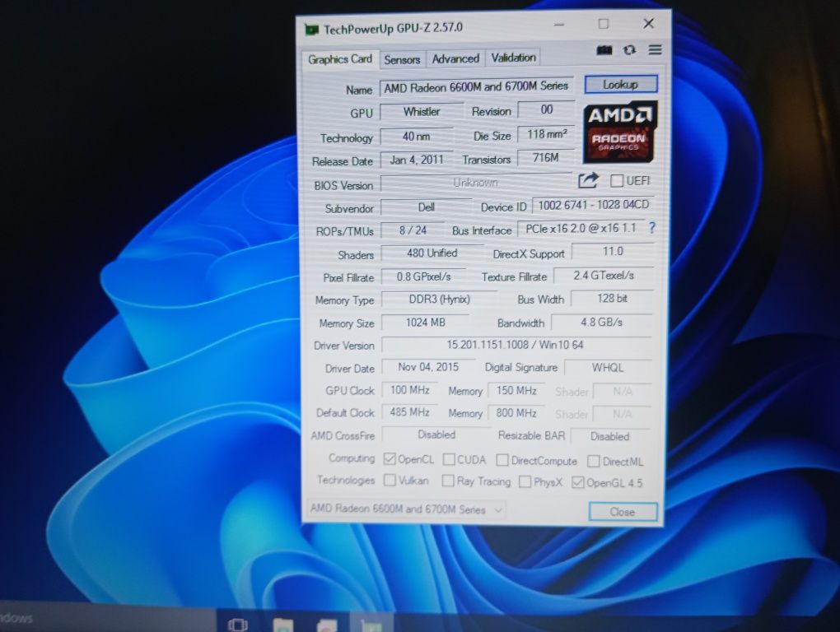Click the Subvendor value Dell
Image resolution: width=840 pixels, height=632 pixels.
[426, 207]
